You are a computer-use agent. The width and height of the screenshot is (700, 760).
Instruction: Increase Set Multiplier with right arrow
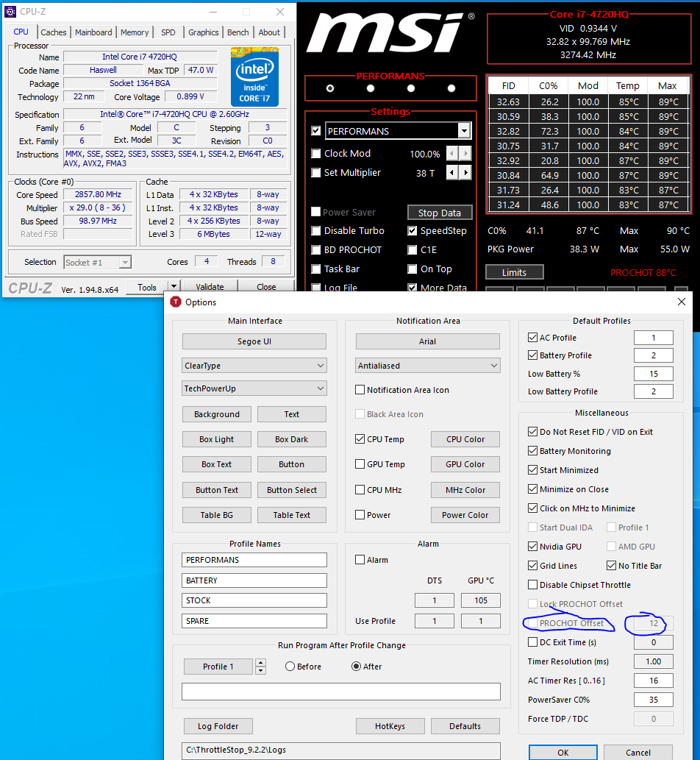click(x=465, y=173)
